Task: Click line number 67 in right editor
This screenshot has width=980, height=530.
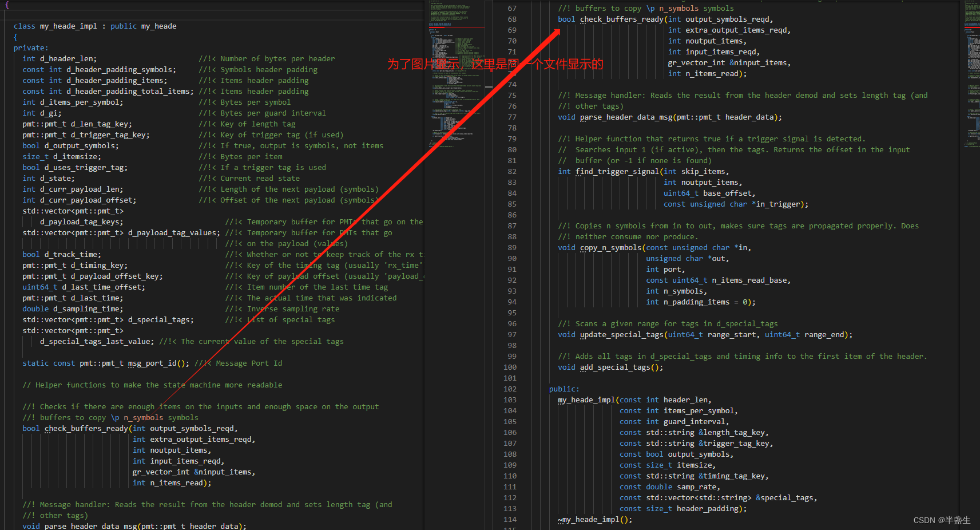Action: (x=512, y=9)
